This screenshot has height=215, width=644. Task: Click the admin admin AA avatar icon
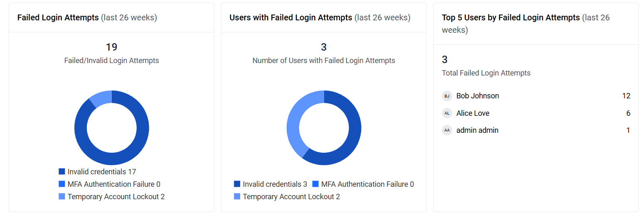[447, 130]
